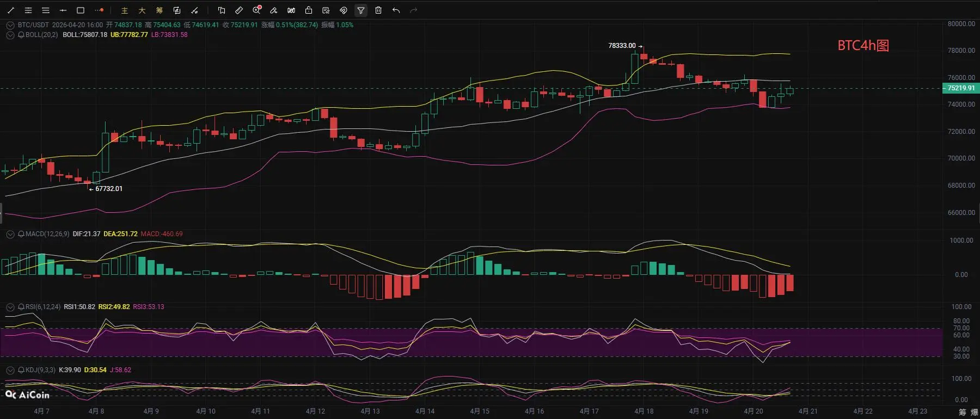The width and height of the screenshot is (980, 419).
Task: Toggle the 筹 chip distribution in toolbar
Action: (x=160, y=10)
